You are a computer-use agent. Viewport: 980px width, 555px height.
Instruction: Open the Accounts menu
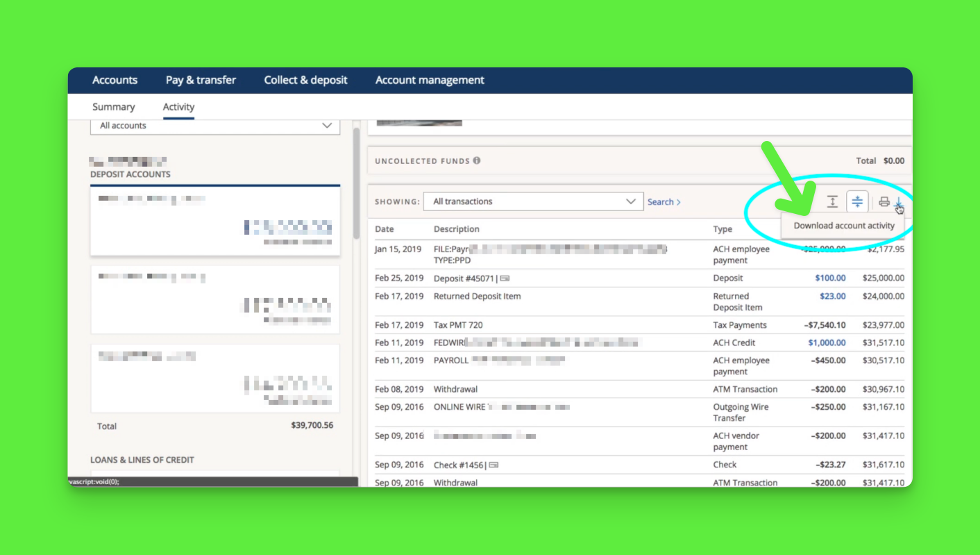click(x=115, y=80)
